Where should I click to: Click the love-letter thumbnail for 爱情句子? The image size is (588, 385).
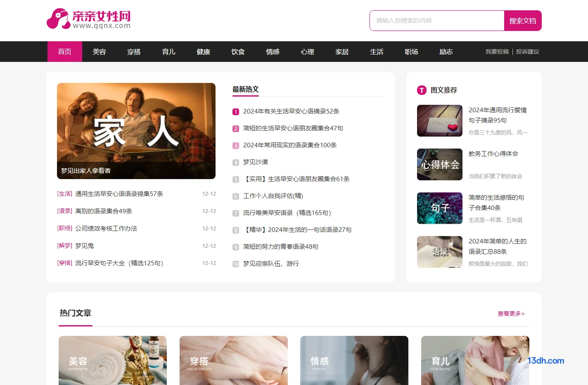[x=440, y=121]
